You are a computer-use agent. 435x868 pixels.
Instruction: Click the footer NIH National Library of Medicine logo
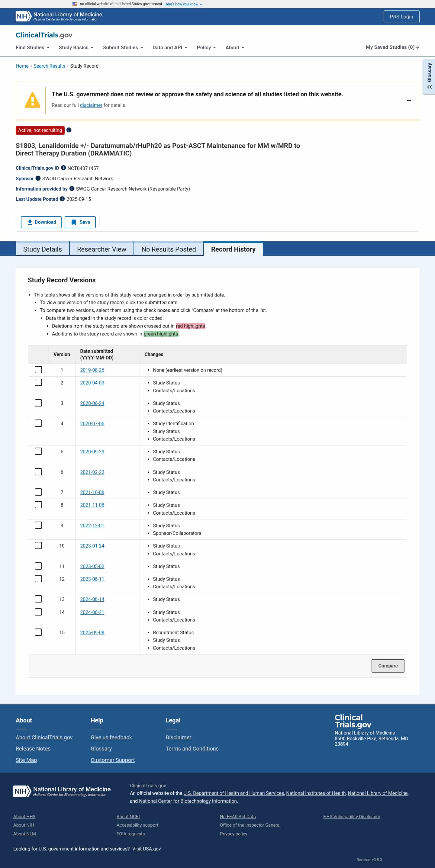[62, 791]
